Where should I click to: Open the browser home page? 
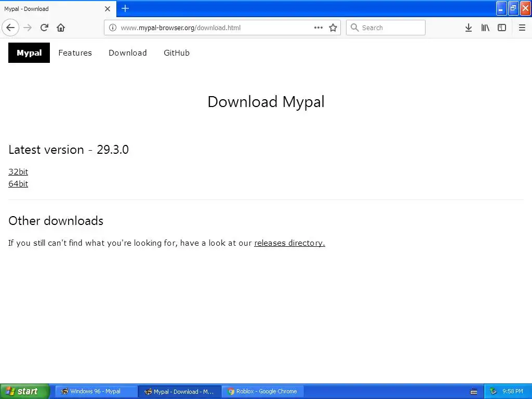point(61,28)
